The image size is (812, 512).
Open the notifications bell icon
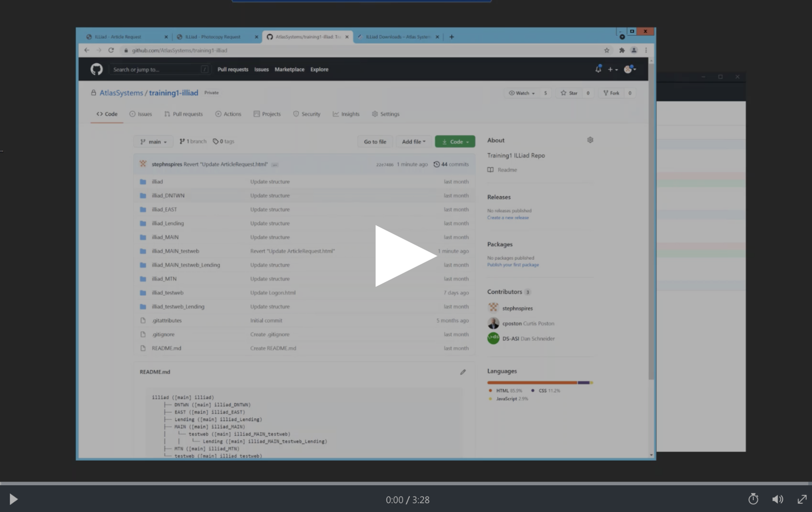click(598, 69)
